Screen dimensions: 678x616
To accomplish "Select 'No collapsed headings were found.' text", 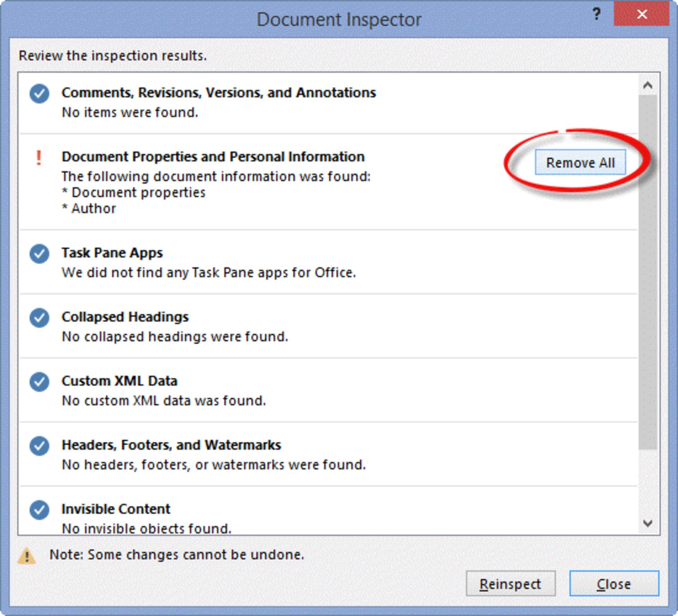I will pyautogui.click(x=175, y=337).
